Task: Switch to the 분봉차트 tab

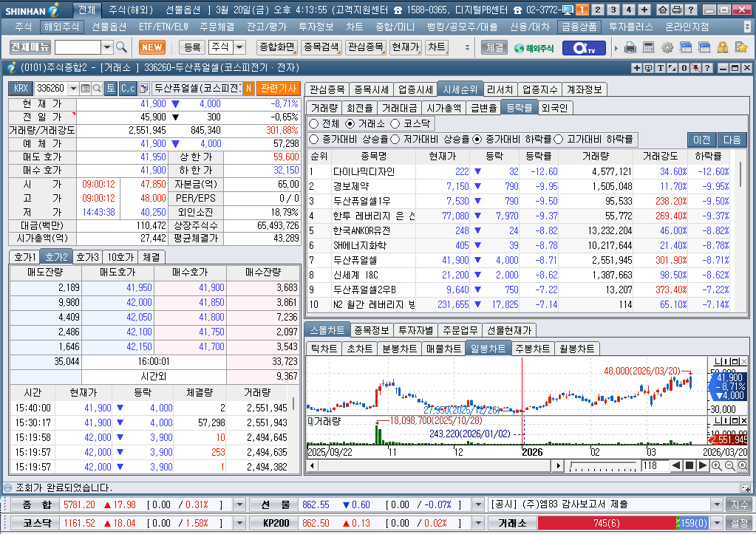Action: click(399, 349)
